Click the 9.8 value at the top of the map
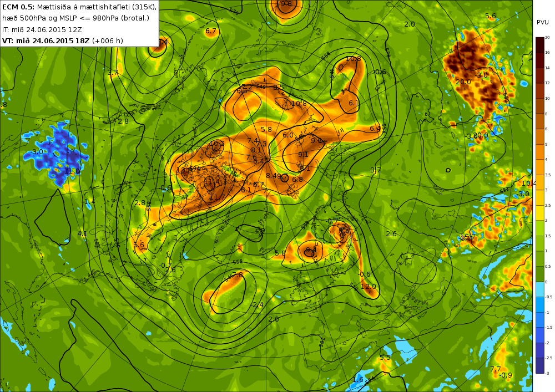Image resolution: width=555 pixels, height=392 pixels. coord(286,3)
